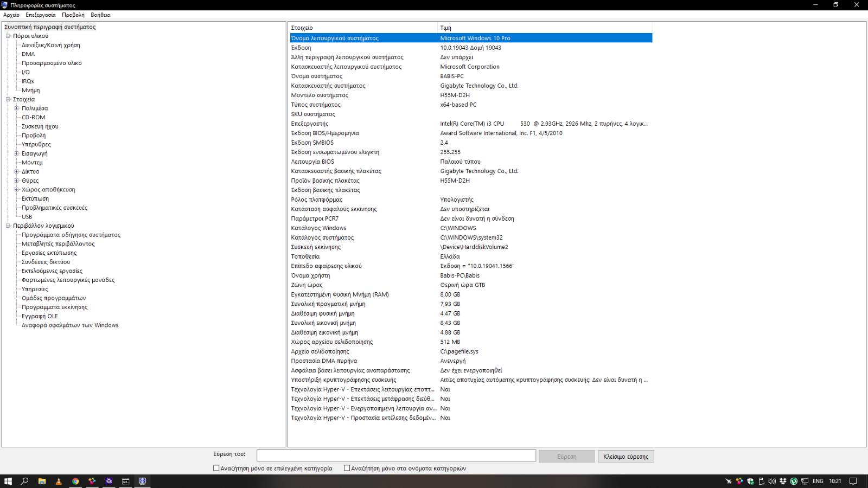Open the Windows Security shield tray icon

click(x=750, y=481)
